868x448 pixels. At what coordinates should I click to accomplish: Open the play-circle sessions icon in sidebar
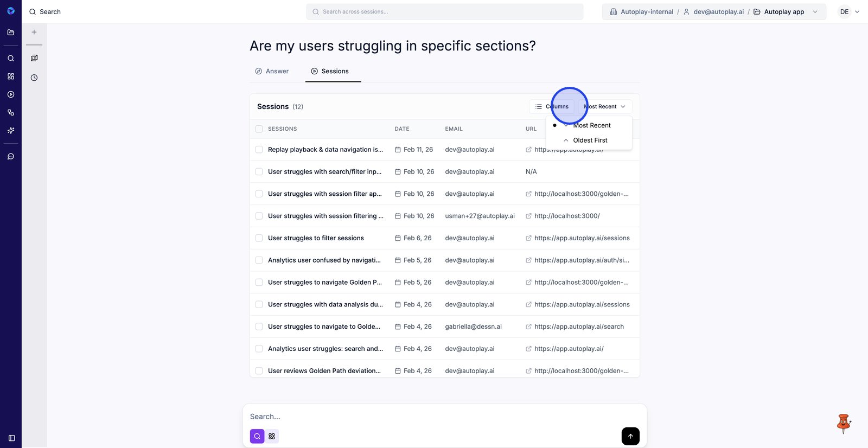(11, 94)
